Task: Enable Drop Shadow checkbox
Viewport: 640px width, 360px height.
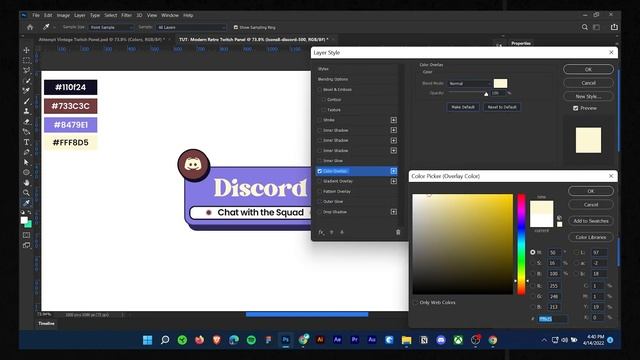Action: [x=320, y=212]
